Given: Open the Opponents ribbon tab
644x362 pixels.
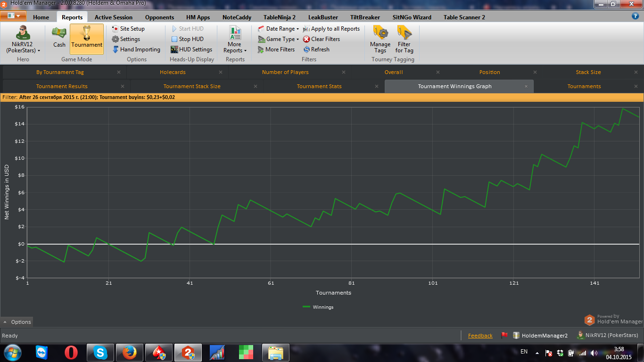Looking at the screenshot, I should point(159,17).
